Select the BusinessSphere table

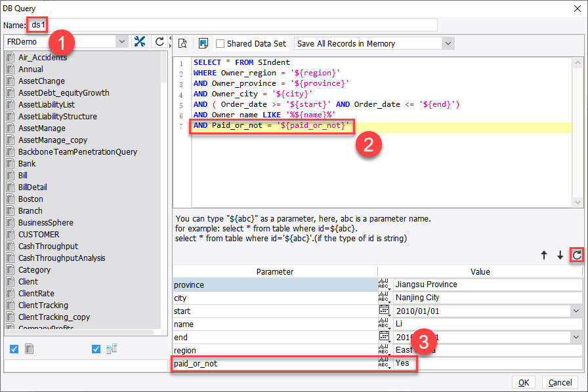point(46,223)
